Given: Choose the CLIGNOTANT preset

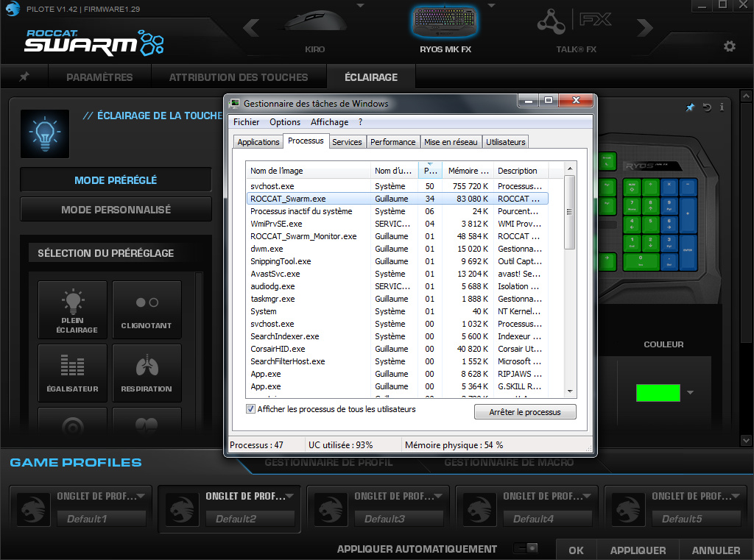Looking at the screenshot, I should (147, 310).
